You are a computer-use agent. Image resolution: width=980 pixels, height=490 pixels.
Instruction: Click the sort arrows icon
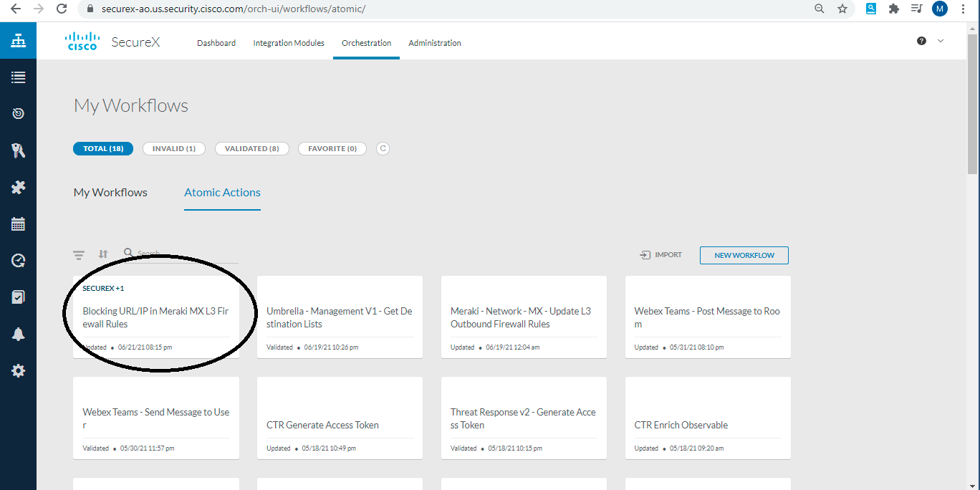coord(103,254)
